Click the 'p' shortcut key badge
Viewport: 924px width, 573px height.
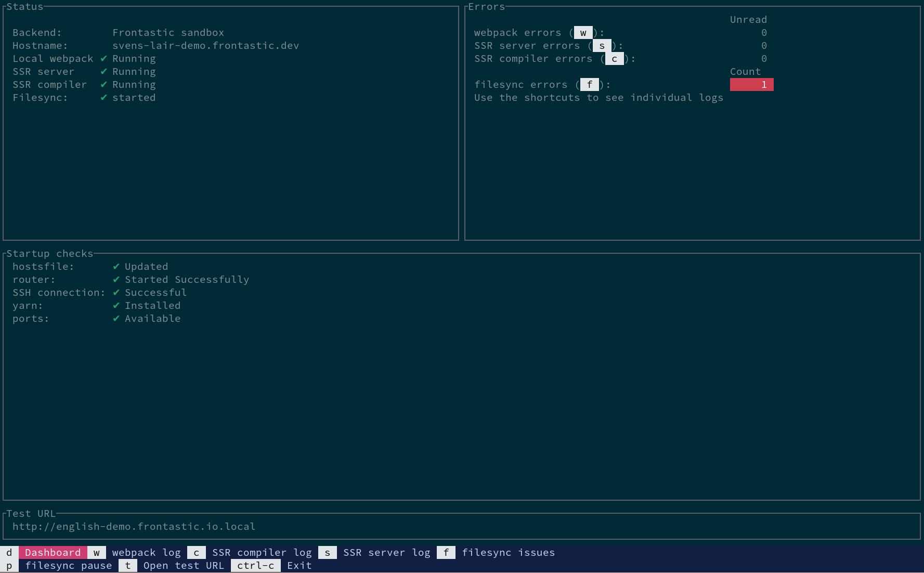9,565
